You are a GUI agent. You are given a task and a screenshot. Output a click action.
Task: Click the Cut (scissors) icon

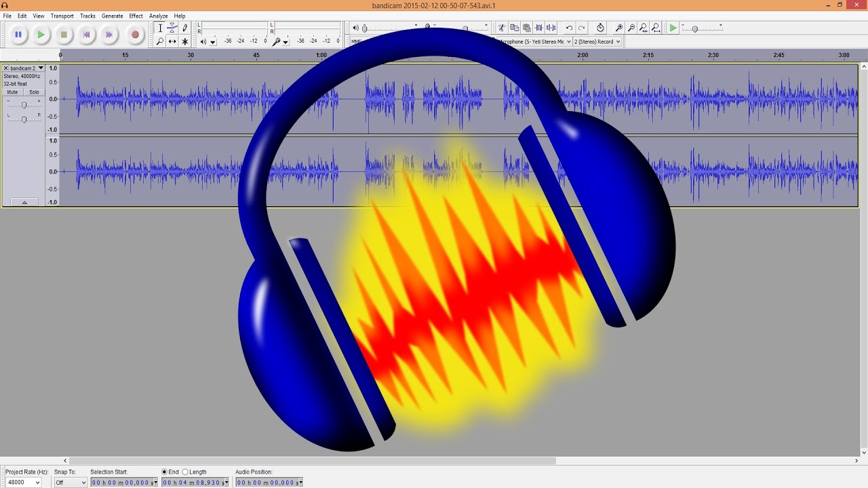pyautogui.click(x=502, y=28)
